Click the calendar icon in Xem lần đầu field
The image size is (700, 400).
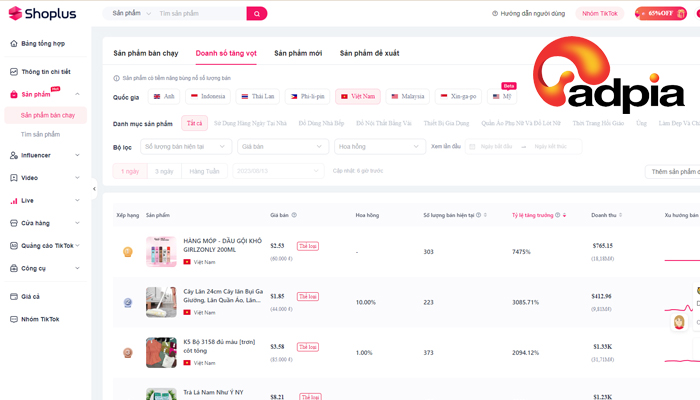pos(472,146)
